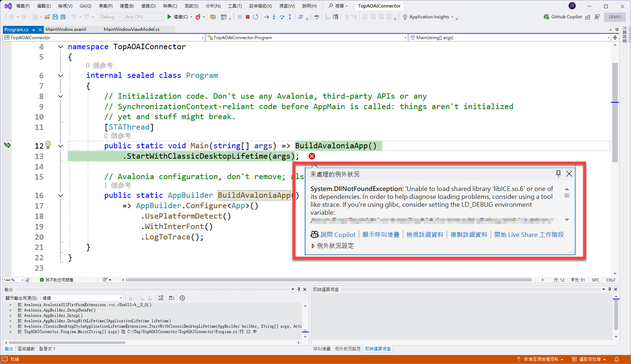Break All with the pause button
Screen dimensions: 631x364
click(x=240, y=17)
